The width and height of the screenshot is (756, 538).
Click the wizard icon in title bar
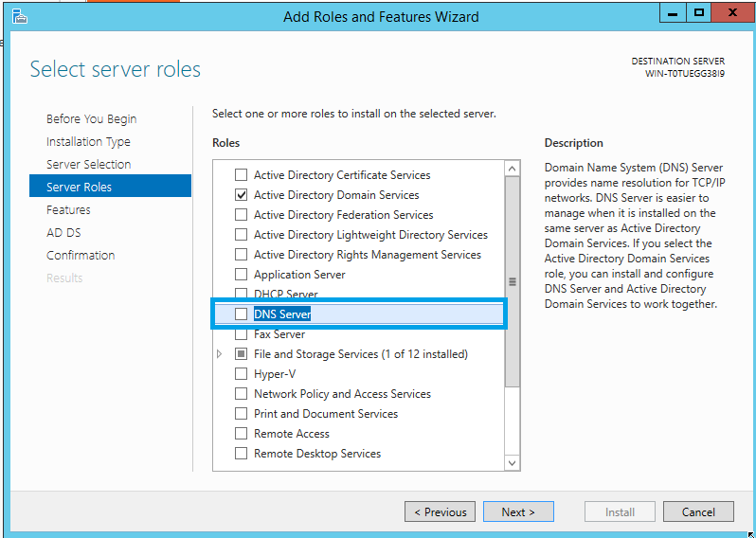point(19,17)
